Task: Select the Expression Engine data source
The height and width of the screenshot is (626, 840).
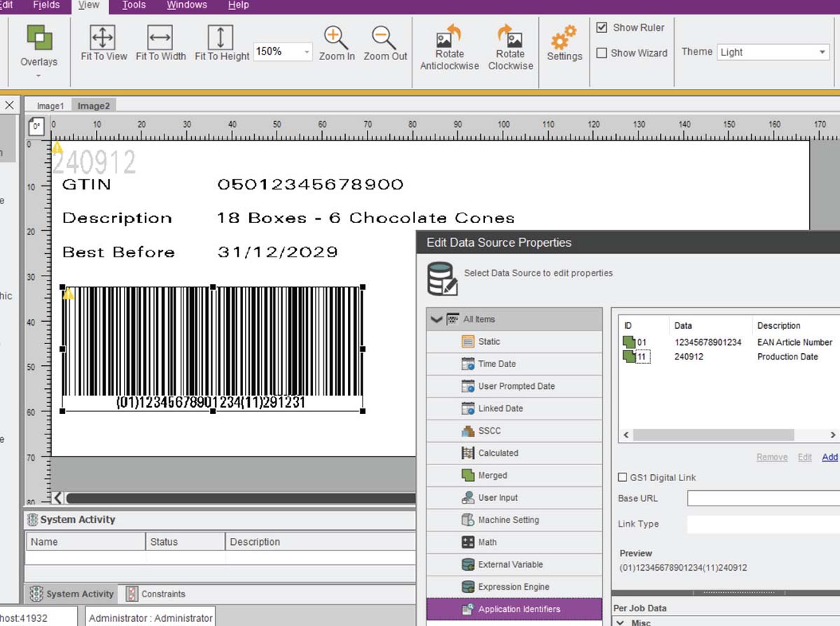Action: click(x=514, y=587)
